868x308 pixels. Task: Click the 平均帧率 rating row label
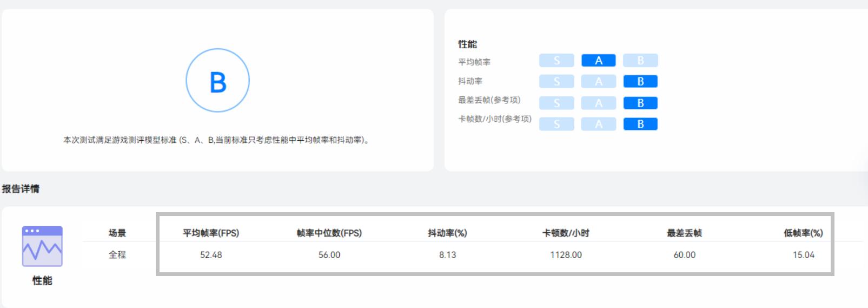point(474,62)
